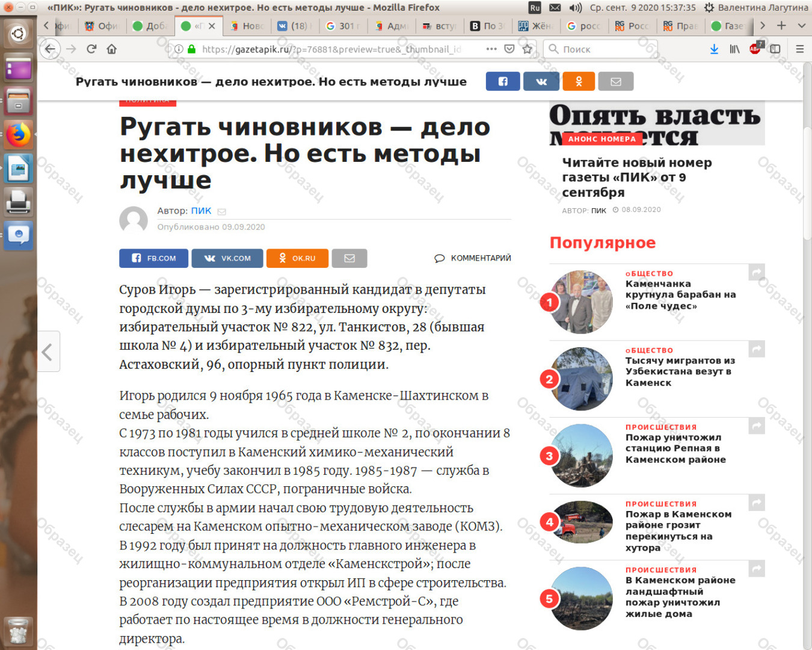Open previous article with left chevron
The height and width of the screenshot is (650, 812).
48,351
